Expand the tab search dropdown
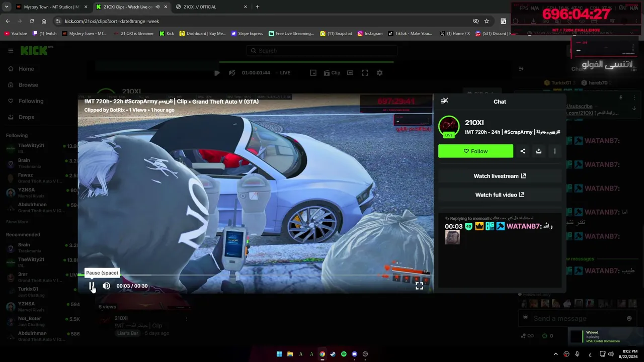644x362 pixels. pos(7,7)
